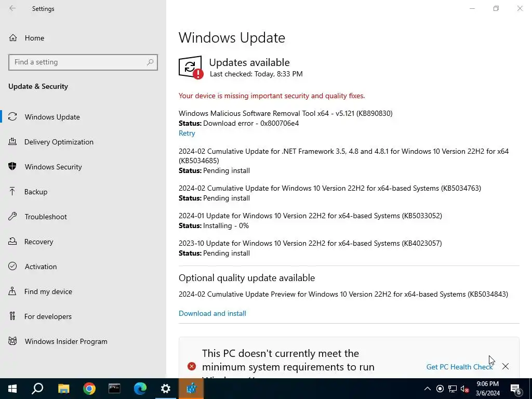
Task: Click the Windows Insider Program cat icon
Action: pyautogui.click(x=12, y=341)
